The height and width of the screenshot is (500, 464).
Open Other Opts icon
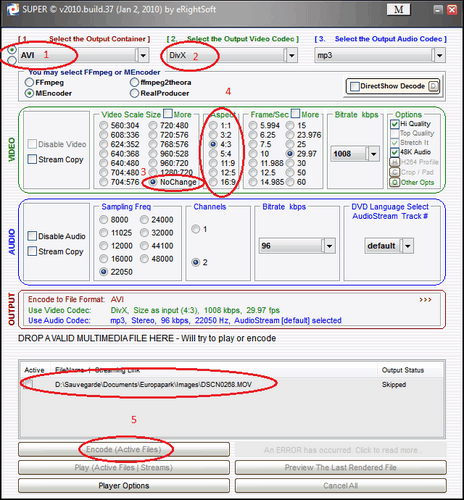coord(395,182)
